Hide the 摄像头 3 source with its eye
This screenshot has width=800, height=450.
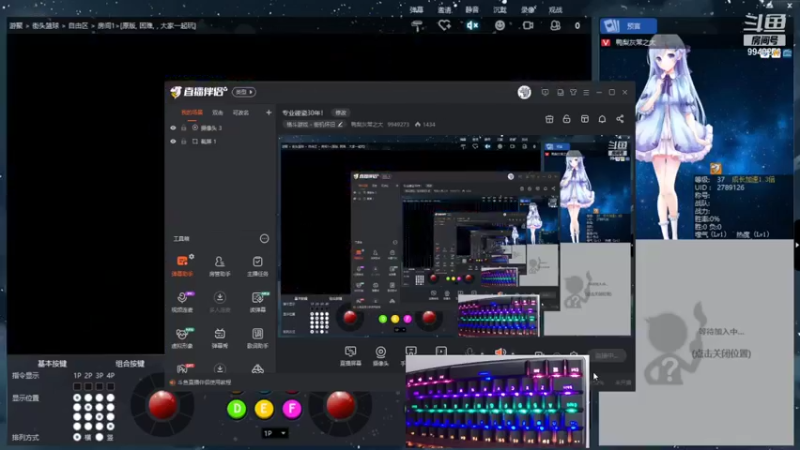(173, 128)
